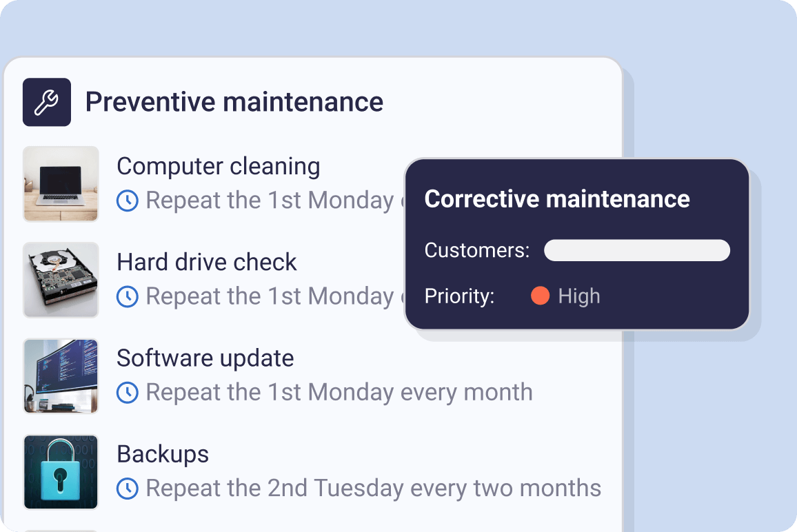Open the Hard drive check task

206,262
